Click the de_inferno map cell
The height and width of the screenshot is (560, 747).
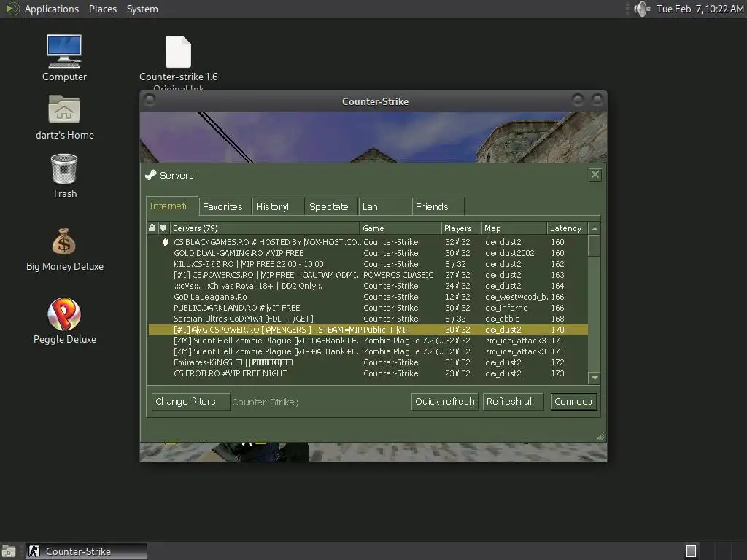(x=506, y=308)
